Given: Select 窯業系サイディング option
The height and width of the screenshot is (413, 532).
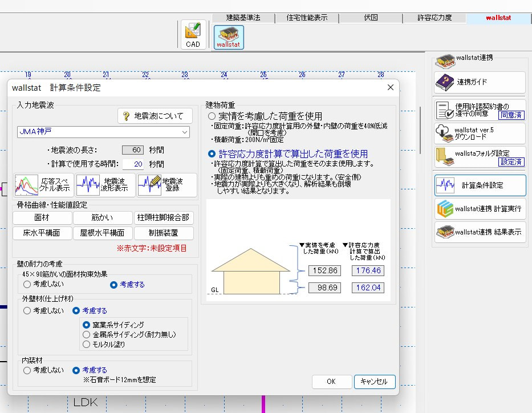Looking at the screenshot, I should (x=87, y=325).
